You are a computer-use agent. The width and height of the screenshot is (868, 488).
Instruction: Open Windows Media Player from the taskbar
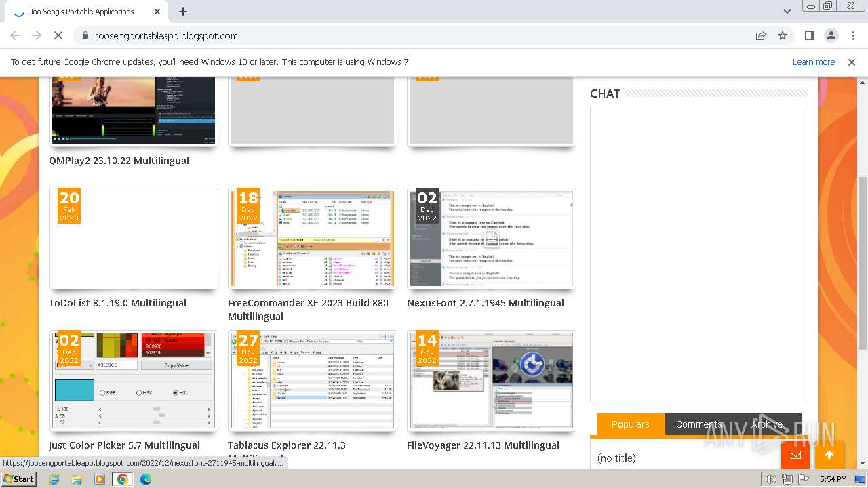click(100, 479)
